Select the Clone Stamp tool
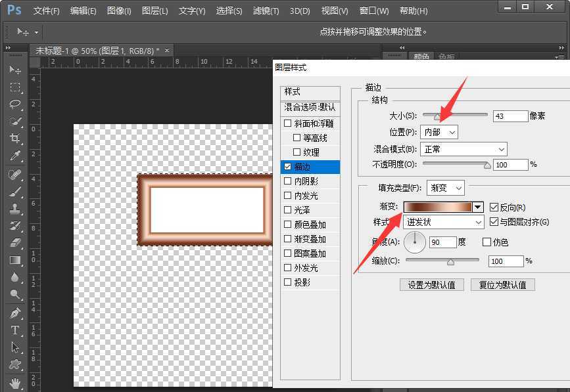 (15, 208)
